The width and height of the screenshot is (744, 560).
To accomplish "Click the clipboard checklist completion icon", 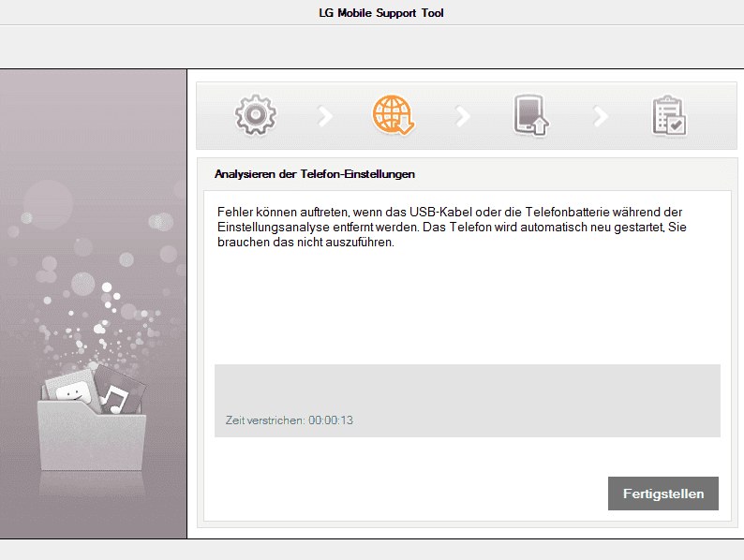I will coord(668,116).
